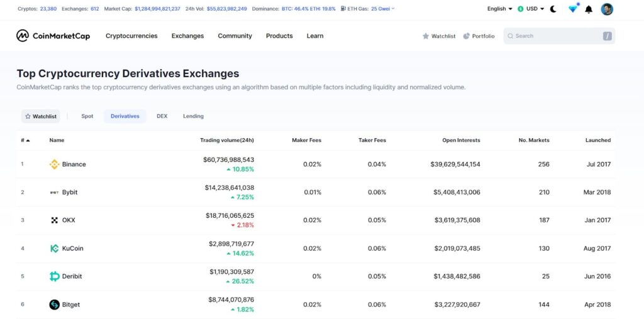Open the Products menu
Viewport: 644px width, 319px height.
(x=279, y=36)
